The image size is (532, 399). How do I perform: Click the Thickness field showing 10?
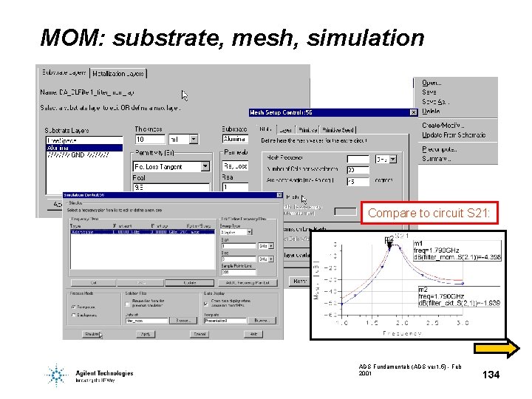(x=150, y=139)
